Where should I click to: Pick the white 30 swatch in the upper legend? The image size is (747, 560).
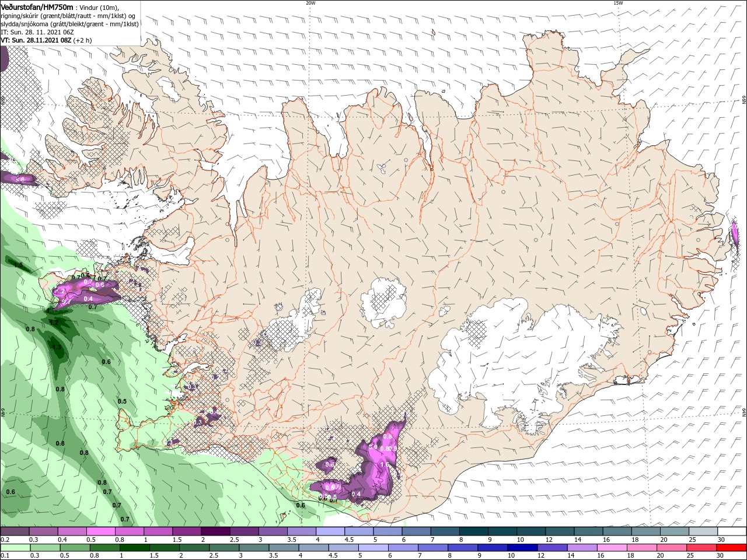coord(732,531)
